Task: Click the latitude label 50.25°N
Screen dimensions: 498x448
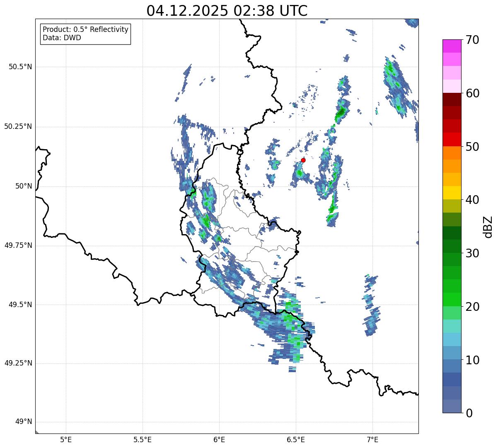Action: [18, 126]
